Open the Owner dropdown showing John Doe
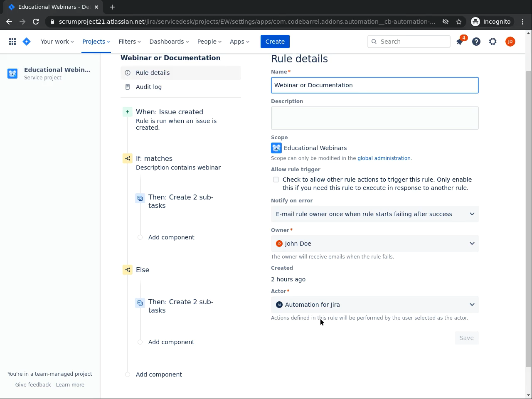This screenshot has width=532, height=399. point(374,244)
